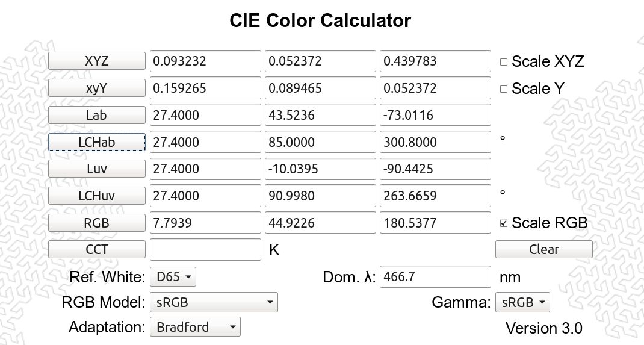Click the empty CCT Kelvin field
Image resolution: width=644 pixels, height=345 pixels.
tap(205, 249)
